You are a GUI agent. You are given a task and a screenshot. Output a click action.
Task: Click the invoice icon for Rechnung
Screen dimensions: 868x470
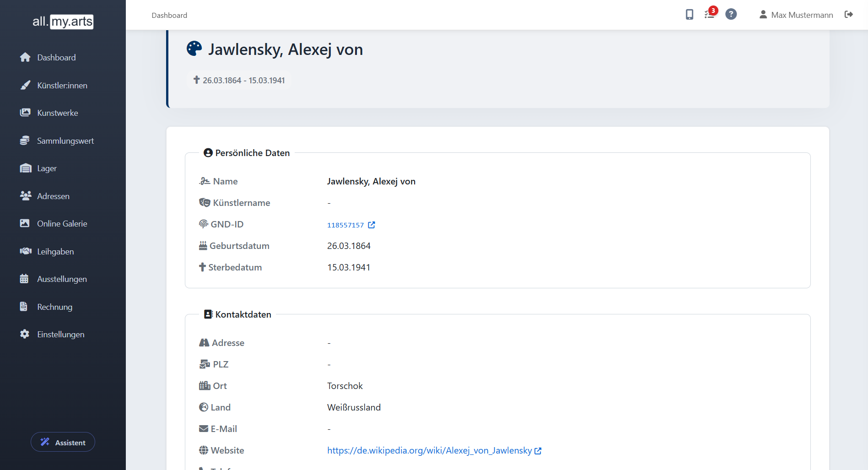[24, 307]
